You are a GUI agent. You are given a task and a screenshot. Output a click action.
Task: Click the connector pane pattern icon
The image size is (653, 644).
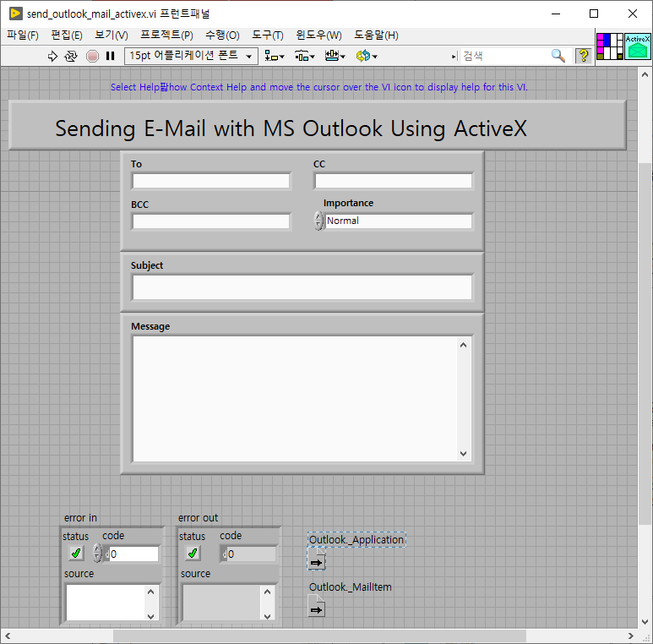[x=610, y=46]
